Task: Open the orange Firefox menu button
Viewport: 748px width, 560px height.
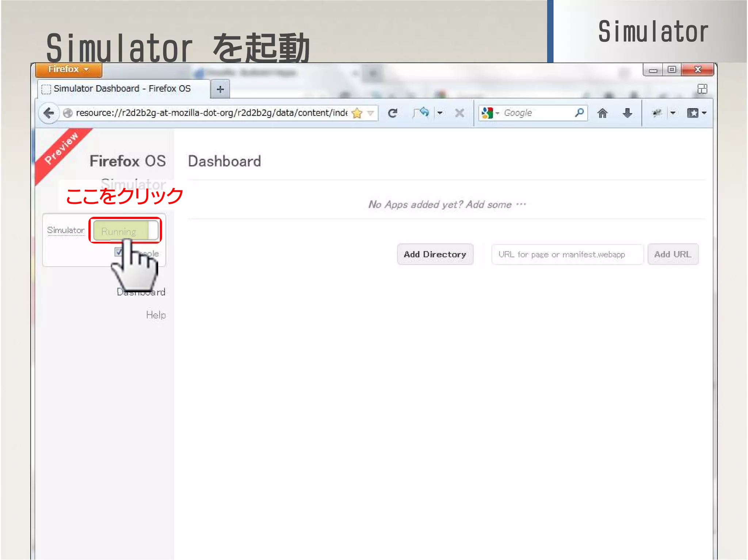Action: (x=69, y=69)
